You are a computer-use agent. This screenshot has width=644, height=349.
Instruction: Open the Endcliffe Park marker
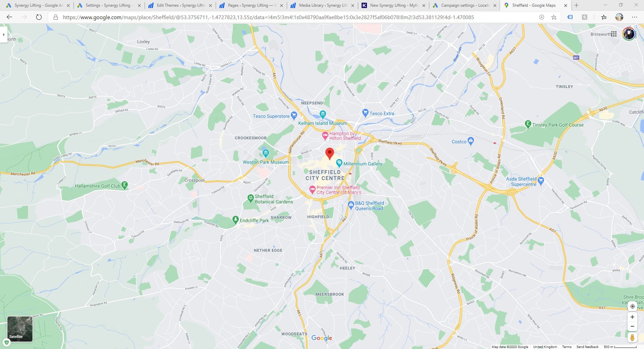pos(235,220)
